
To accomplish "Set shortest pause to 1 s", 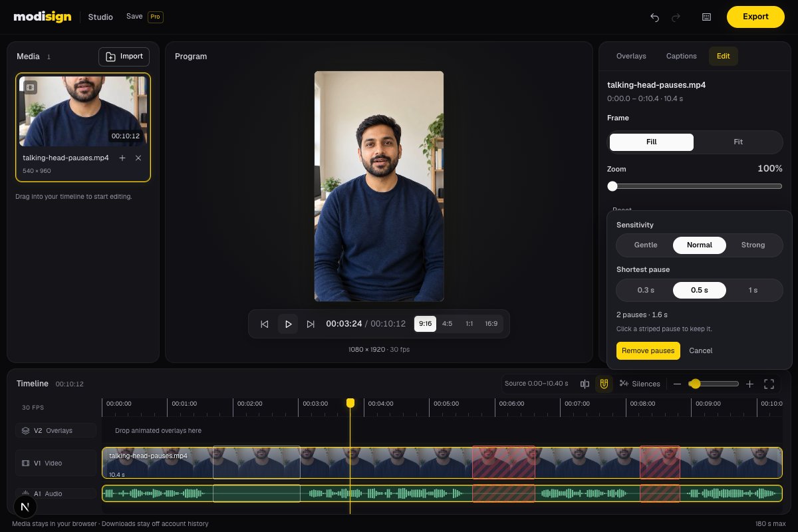I will pyautogui.click(x=753, y=290).
